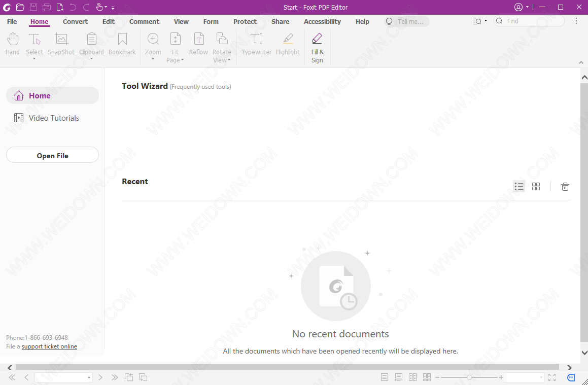The width and height of the screenshot is (588, 385).
Task: Enable continuous facing view in status bar
Action: tap(427, 377)
